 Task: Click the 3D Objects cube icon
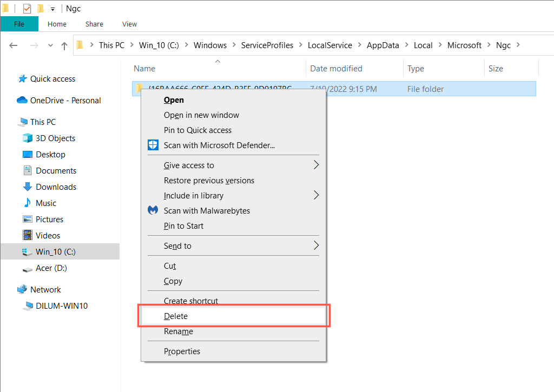[28, 138]
